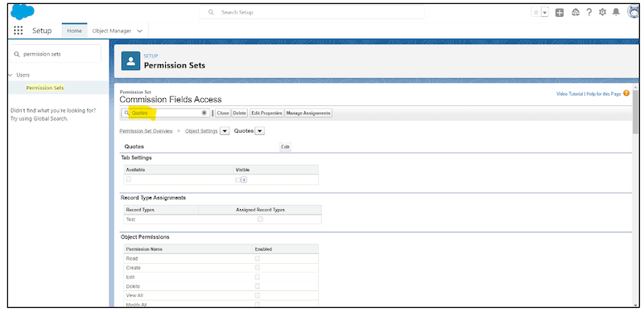Open the help question mark icon
The image size is (644, 312).
pyautogui.click(x=589, y=12)
